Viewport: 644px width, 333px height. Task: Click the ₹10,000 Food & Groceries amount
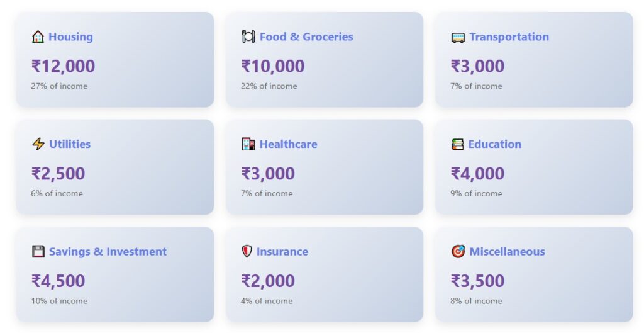click(272, 66)
